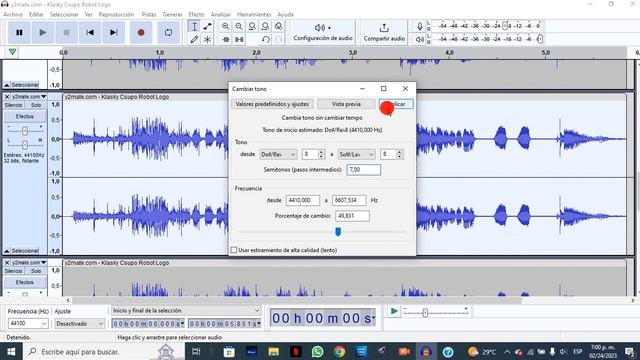Click Porcentaje de cambio field
This screenshot has width=640, height=360.
(352, 216)
